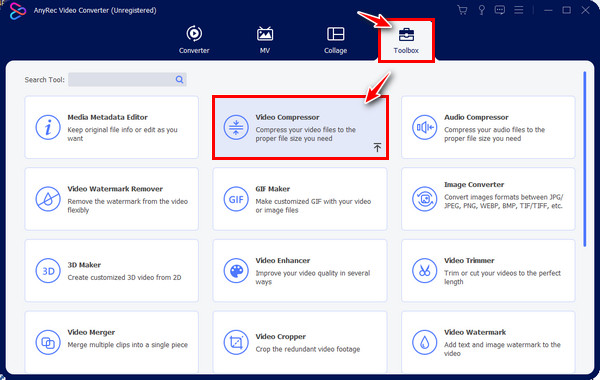The image size is (600, 380).
Task: Open the Video Watermark title
Action: [x=475, y=332]
